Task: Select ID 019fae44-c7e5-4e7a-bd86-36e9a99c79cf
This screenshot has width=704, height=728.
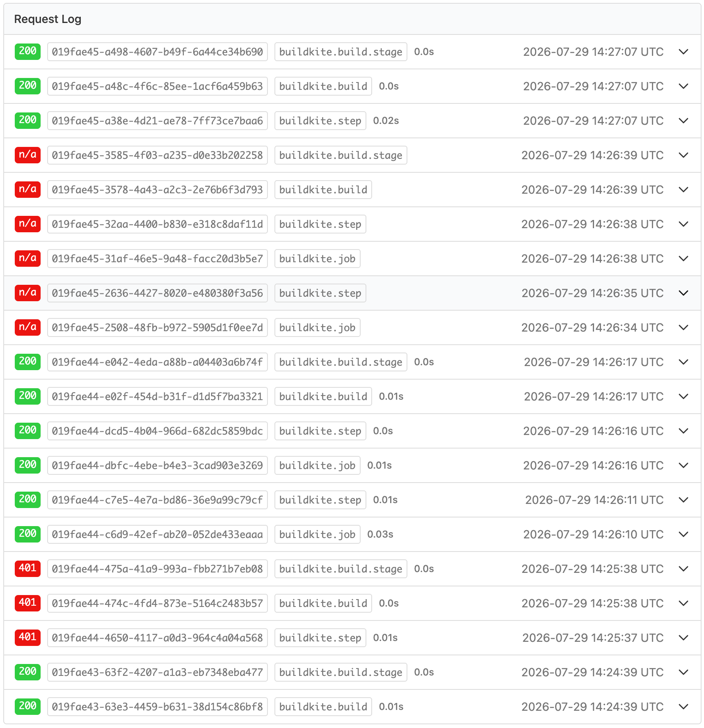Action: (158, 500)
